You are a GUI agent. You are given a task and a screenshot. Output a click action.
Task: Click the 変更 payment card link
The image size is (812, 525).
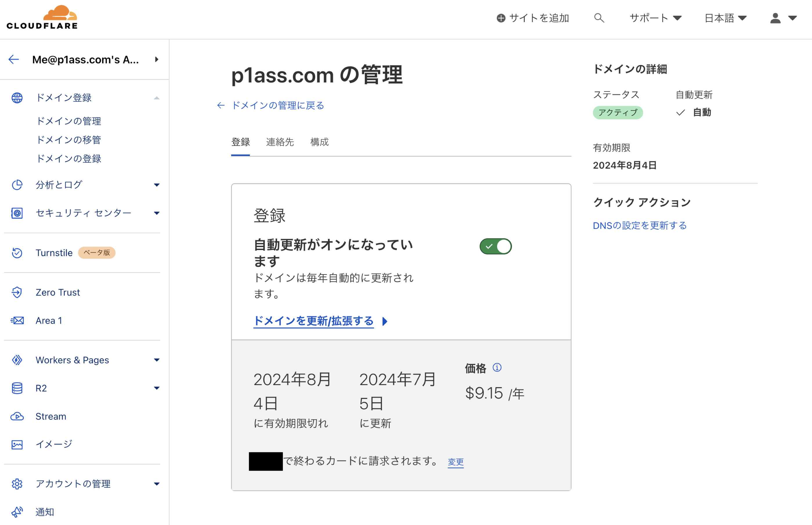click(455, 462)
